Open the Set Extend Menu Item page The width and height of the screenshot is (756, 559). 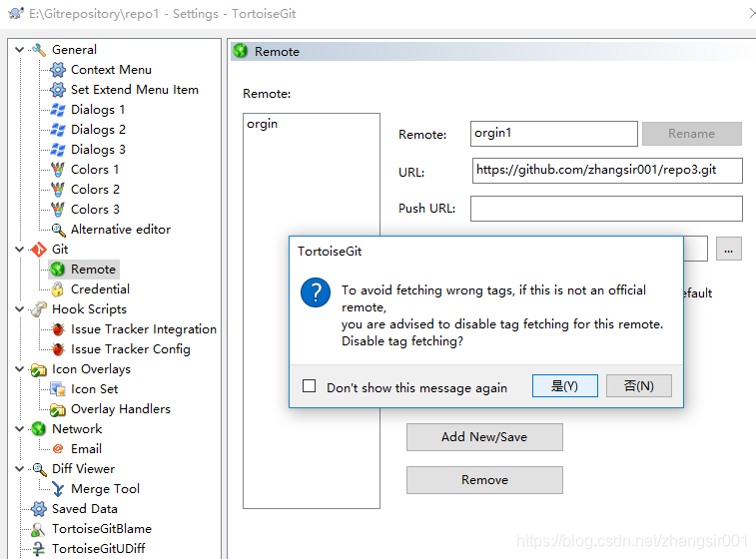click(135, 90)
